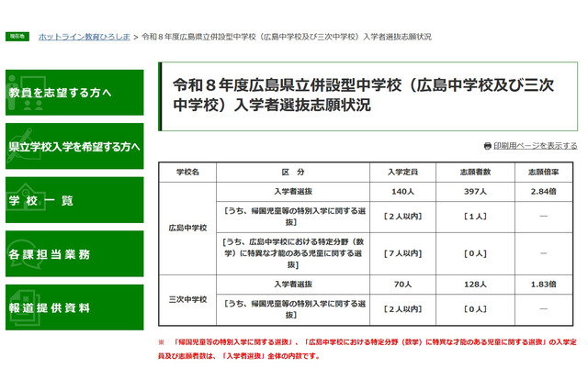Click the 70人 capacity cell
The image size is (588, 391).
point(402,285)
